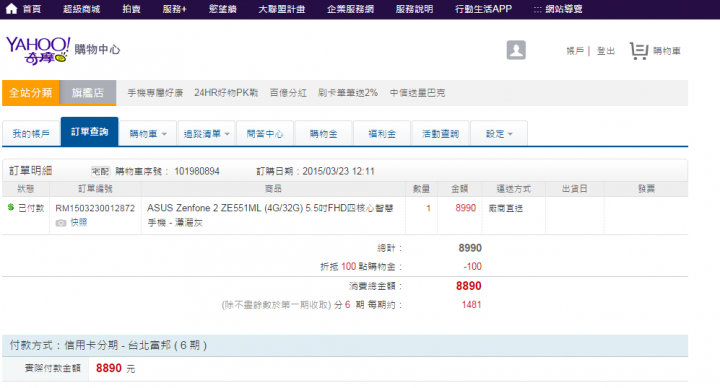Click the 購物中心 title text
Viewport: 720px width, 388px height.
[x=97, y=49]
